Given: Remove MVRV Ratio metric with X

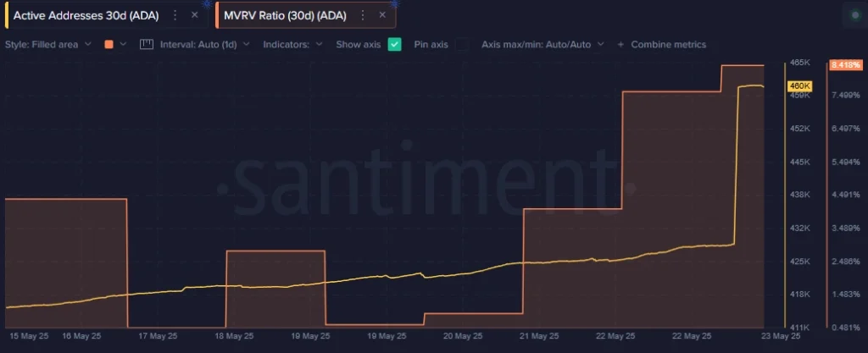Looking at the screenshot, I should pyautogui.click(x=382, y=15).
